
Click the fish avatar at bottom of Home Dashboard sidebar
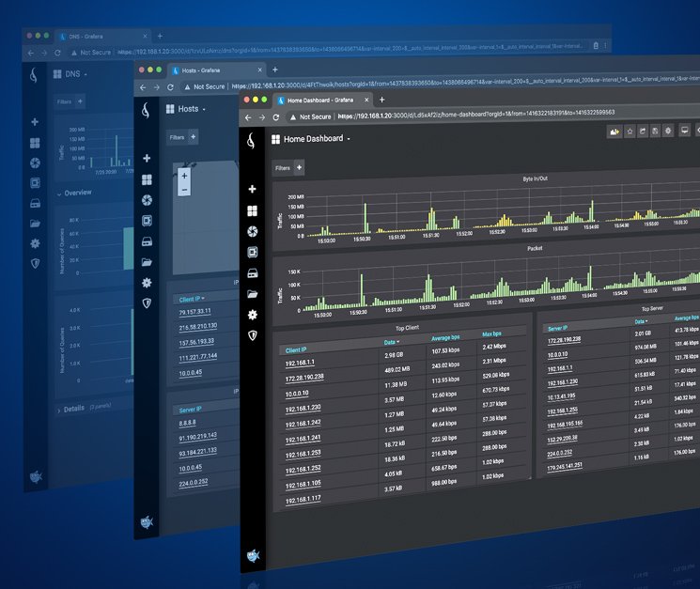(x=253, y=555)
